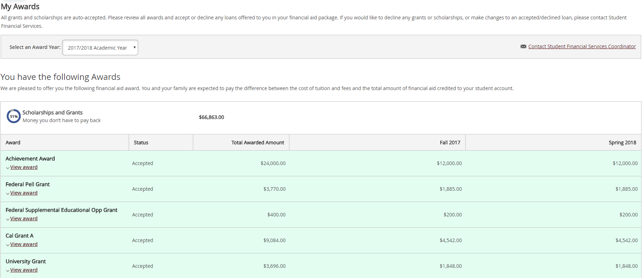
Task: Click chevron icon under Federal Pell Grant
Action: tap(8, 194)
